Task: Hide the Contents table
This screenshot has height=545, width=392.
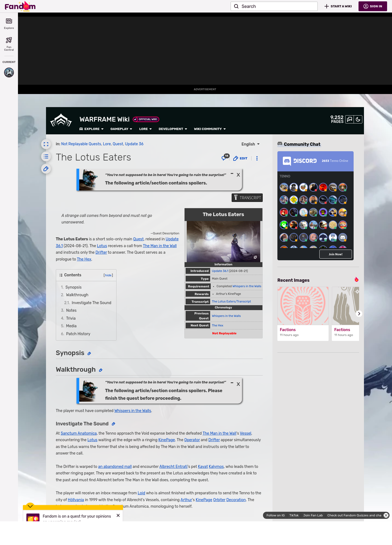Action: (108, 275)
